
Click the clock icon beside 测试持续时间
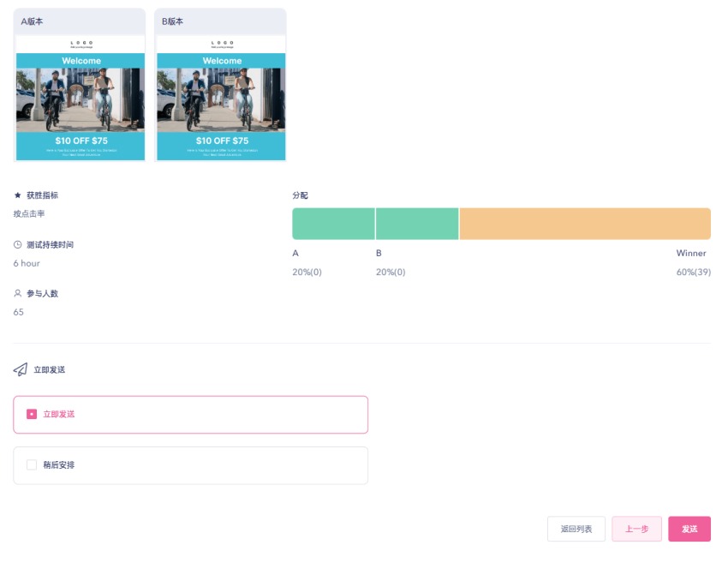tap(17, 245)
